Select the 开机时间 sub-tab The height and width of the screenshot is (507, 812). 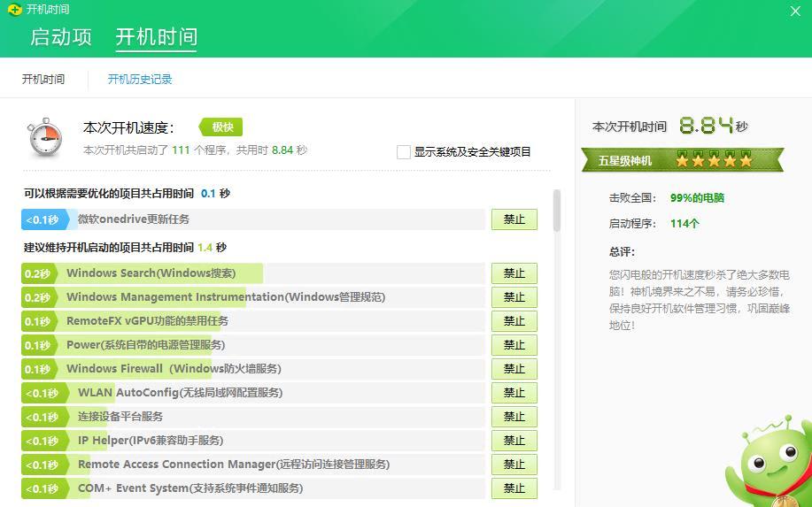coord(43,80)
